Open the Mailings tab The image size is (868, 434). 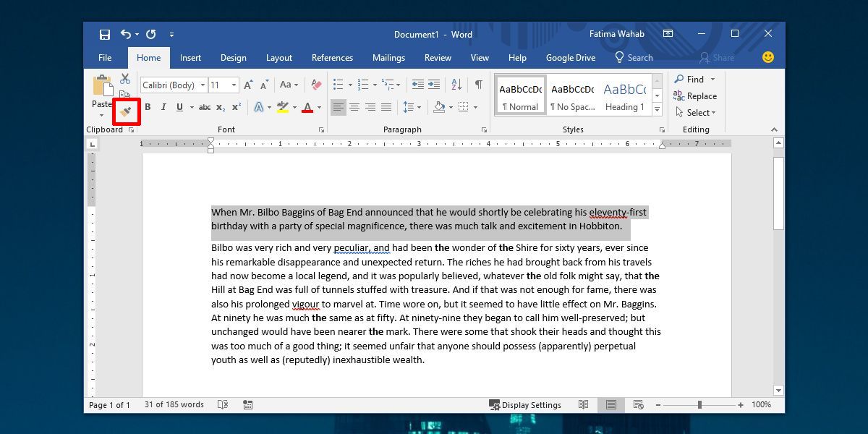pyautogui.click(x=388, y=58)
